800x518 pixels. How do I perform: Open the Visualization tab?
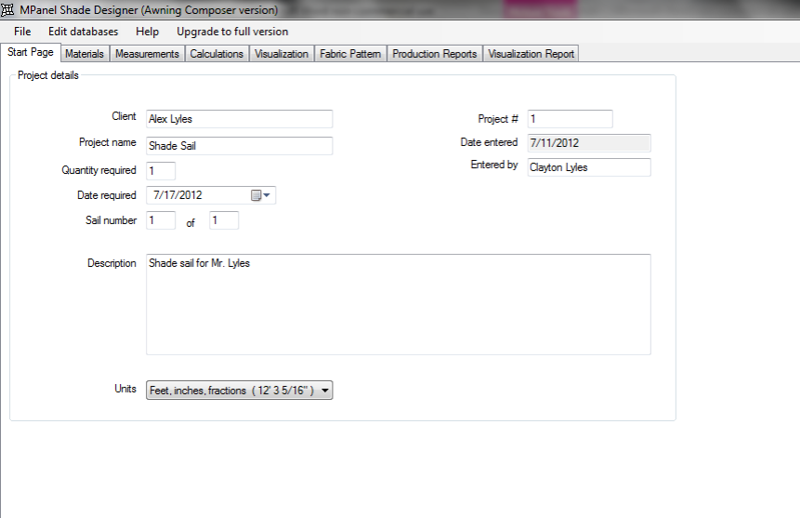tap(281, 54)
